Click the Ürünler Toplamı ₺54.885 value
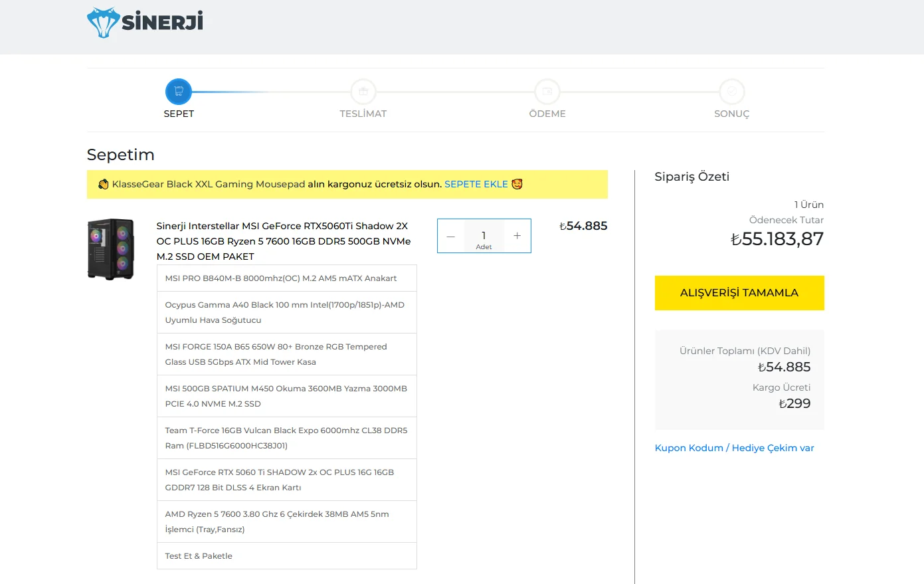924x584 pixels. pyautogui.click(x=784, y=367)
